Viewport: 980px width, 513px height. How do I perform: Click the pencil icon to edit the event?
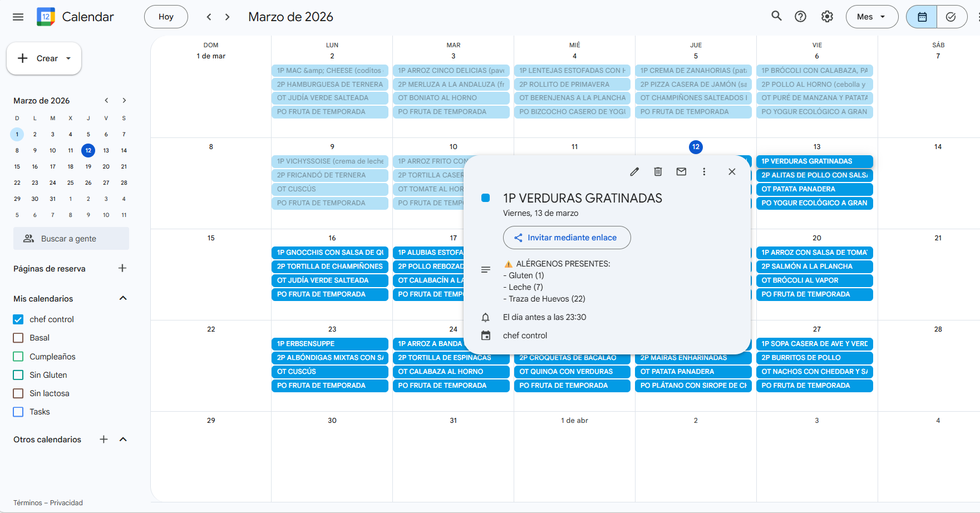pos(634,172)
